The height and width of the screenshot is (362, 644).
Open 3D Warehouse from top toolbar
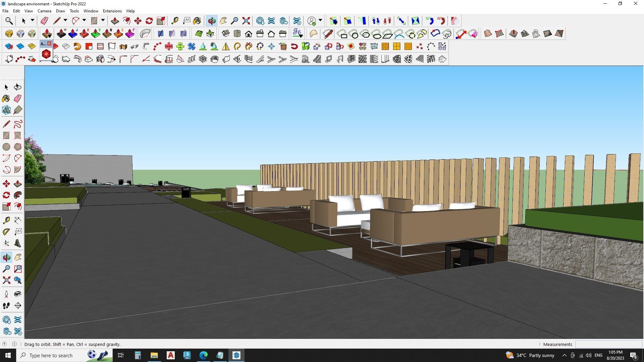(x=260, y=21)
